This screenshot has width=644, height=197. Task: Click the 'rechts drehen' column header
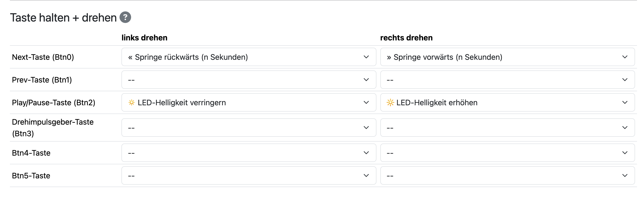(406, 38)
